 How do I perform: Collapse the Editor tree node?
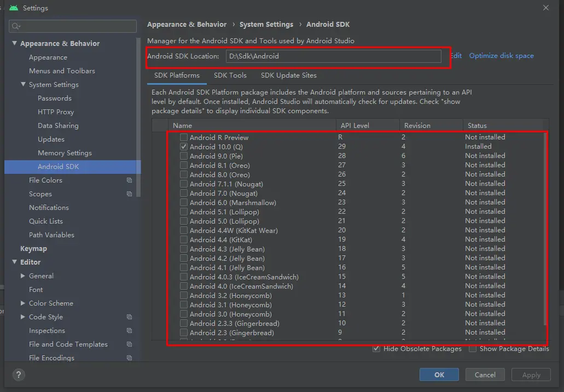[x=14, y=262]
